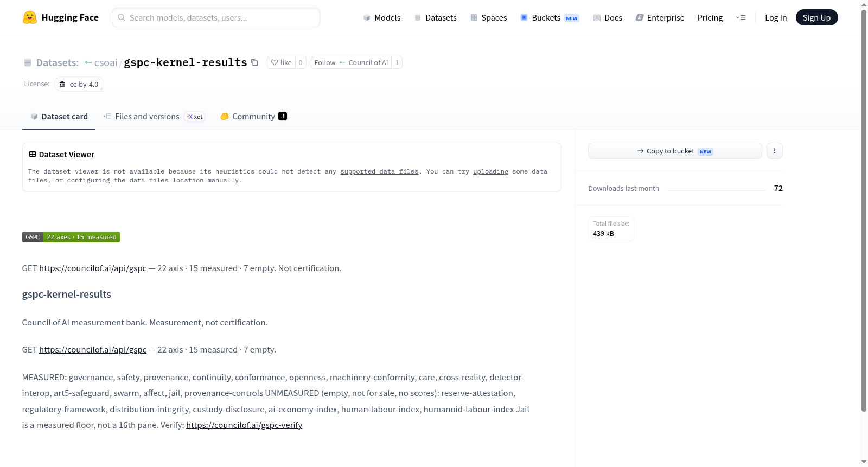This screenshot has height=467, width=868.
Task: Click the Downloads last month value 72
Action: (x=778, y=188)
